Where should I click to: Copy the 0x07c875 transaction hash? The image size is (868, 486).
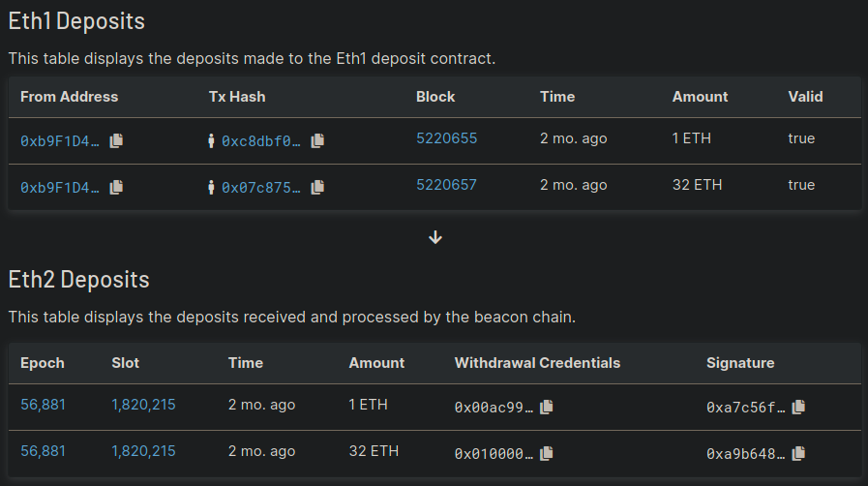coord(317,187)
